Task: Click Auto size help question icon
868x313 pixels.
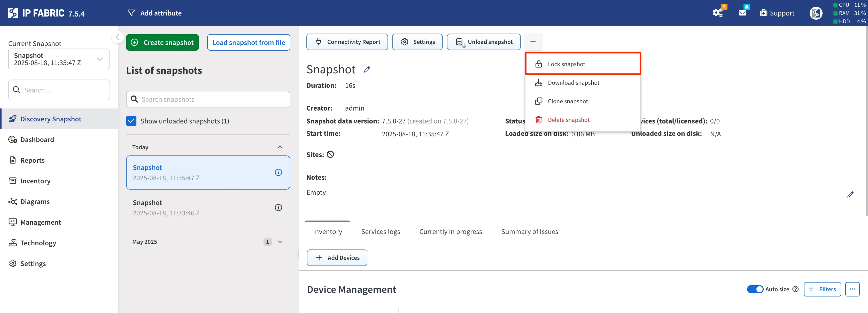Action: (795, 289)
